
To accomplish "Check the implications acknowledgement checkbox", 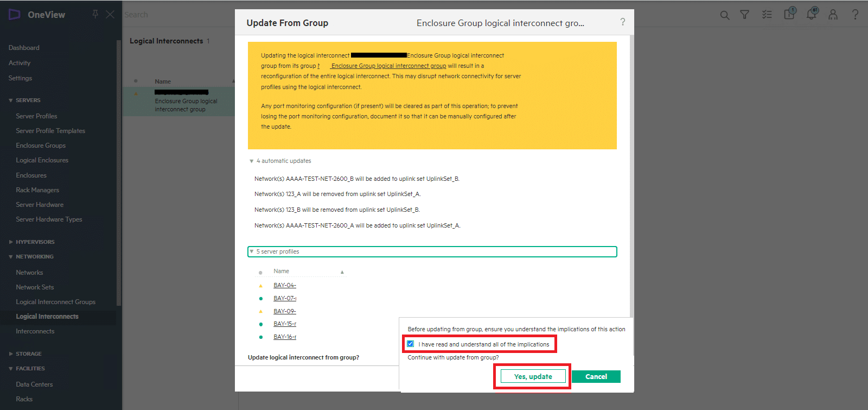I will pos(411,344).
